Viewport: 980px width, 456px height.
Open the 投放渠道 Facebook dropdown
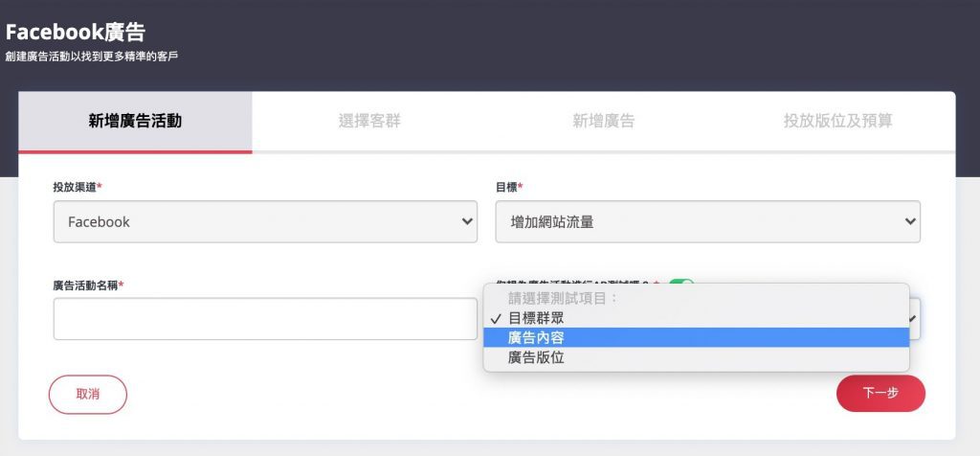coord(266,221)
